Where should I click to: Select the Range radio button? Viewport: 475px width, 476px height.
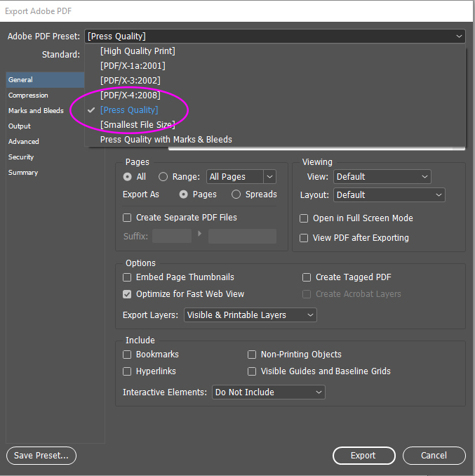(163, 177)
